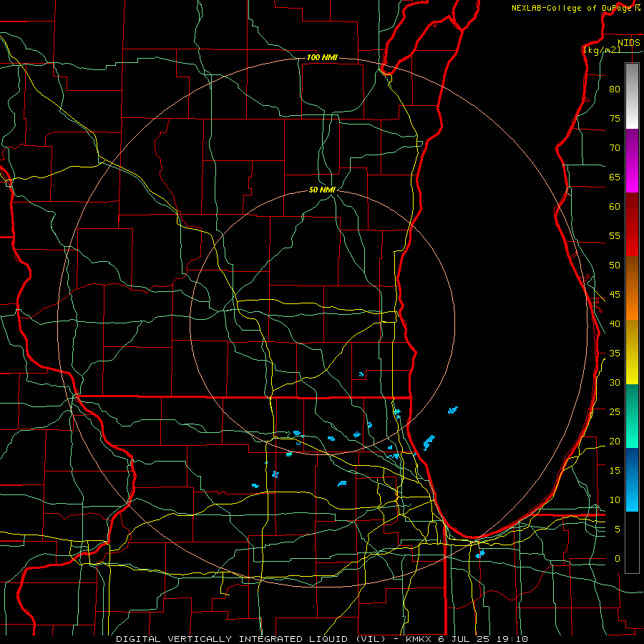Click the 35 value on the scale
The width and height of the screenshot is (644, 644).
point(615,353)
